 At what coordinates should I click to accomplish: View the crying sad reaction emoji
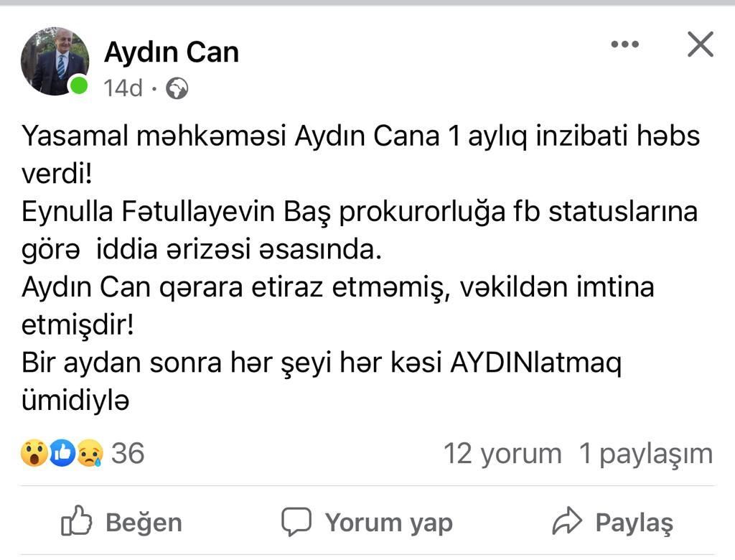tap(90, 453)
